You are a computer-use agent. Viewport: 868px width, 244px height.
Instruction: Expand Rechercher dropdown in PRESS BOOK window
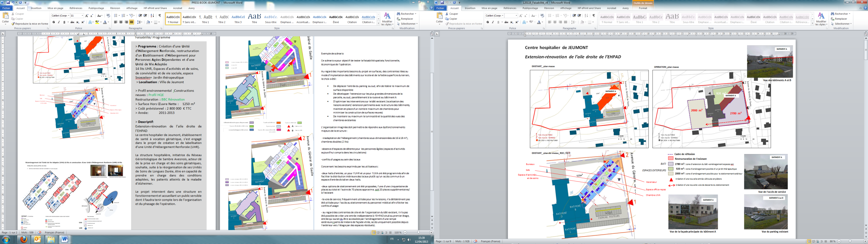(415, 14)
